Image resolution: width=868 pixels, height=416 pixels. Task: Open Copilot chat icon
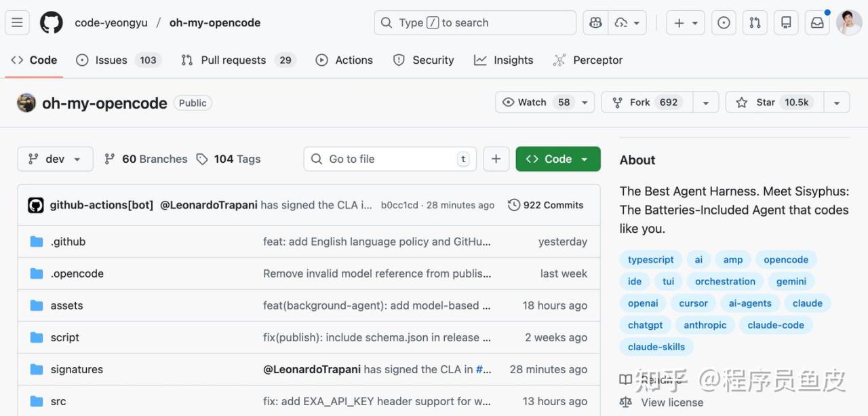(595, 22)
